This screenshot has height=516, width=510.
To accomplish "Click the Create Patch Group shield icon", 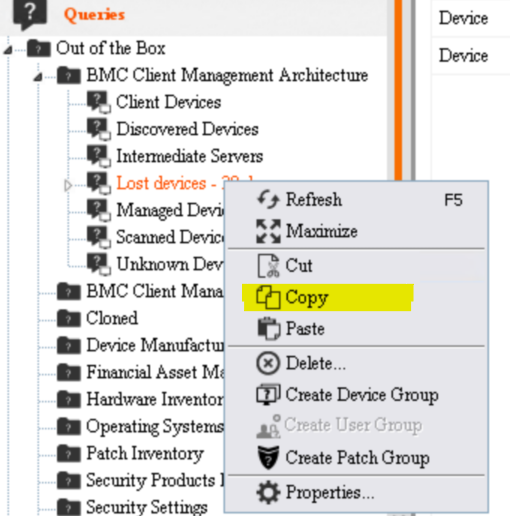I will pos(268,458).
